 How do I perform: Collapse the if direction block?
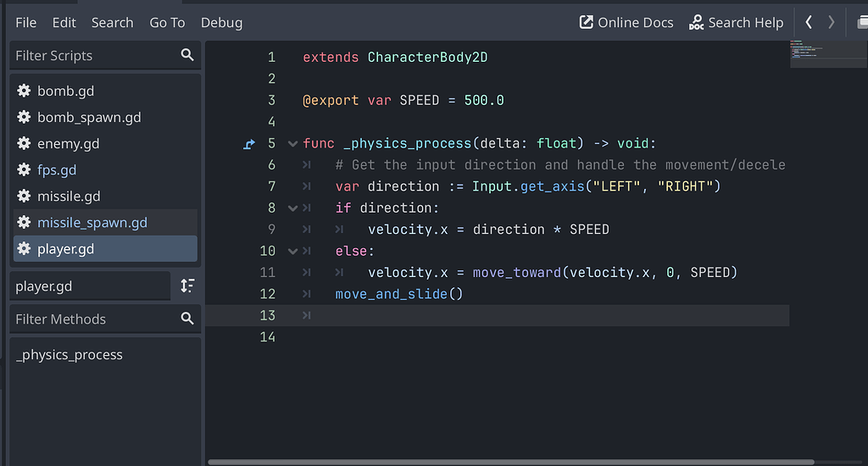point(292,208)
